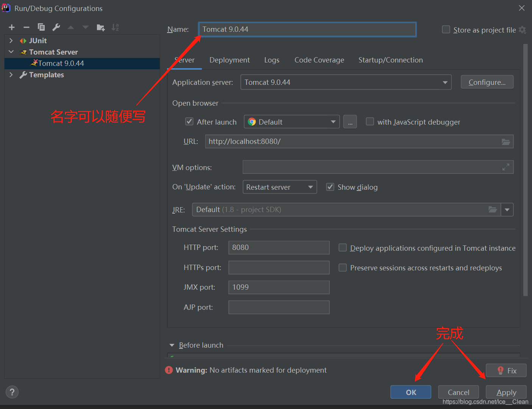Move configuration up arrow icon

pos(71,27)
